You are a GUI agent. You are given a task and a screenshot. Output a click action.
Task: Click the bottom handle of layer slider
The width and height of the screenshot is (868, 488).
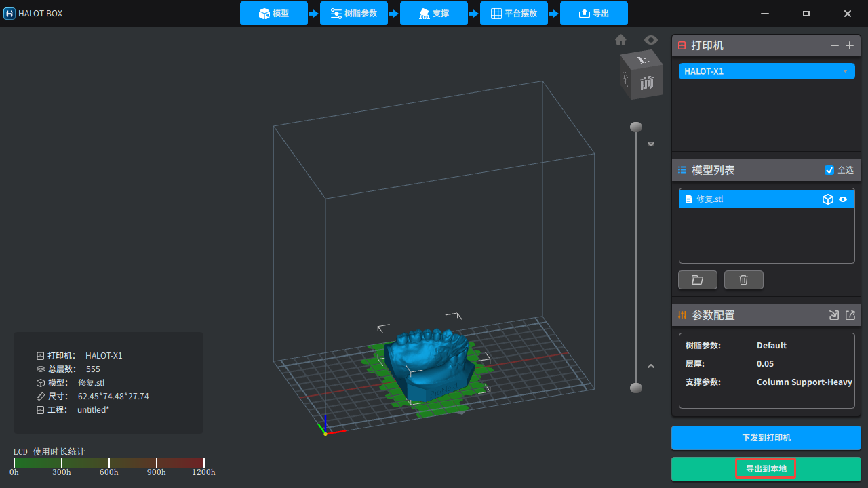636,388
